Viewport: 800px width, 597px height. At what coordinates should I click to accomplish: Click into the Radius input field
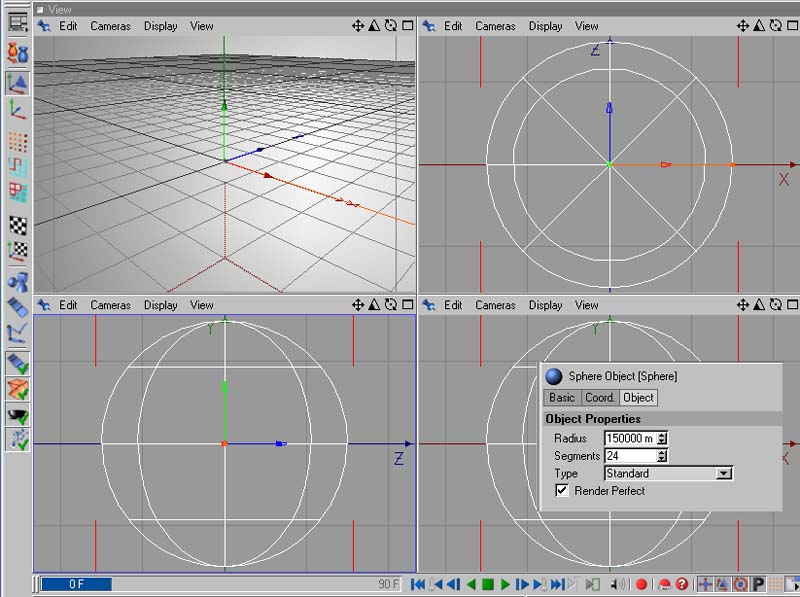(629, 439)
